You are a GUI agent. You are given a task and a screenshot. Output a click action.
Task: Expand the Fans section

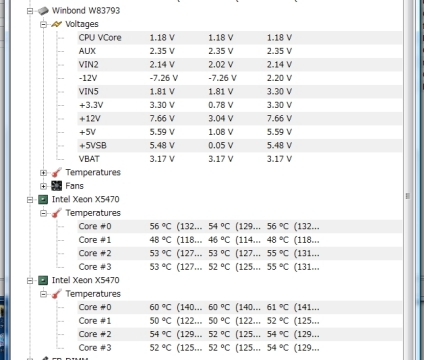(43, 186)
